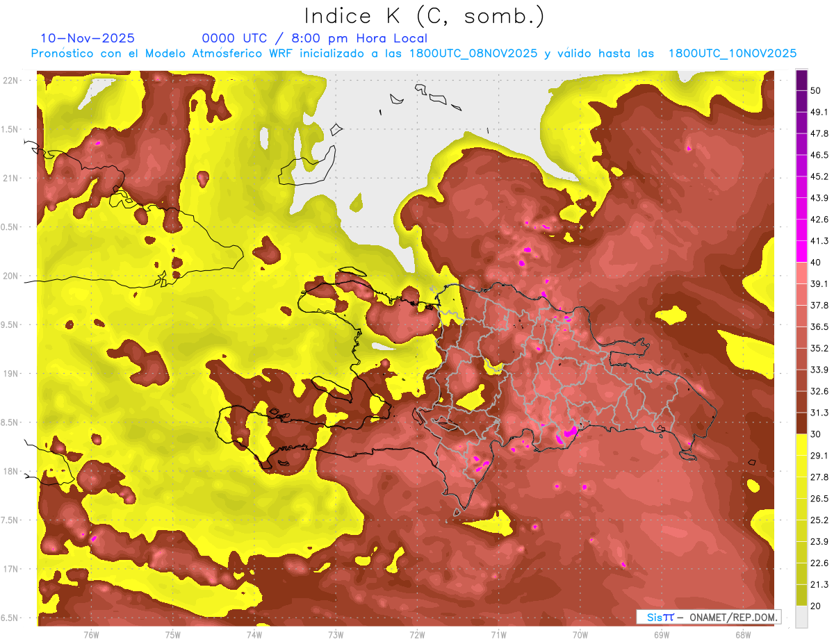
Task: Click the '69W' longitude label
Action: [662, 635]
